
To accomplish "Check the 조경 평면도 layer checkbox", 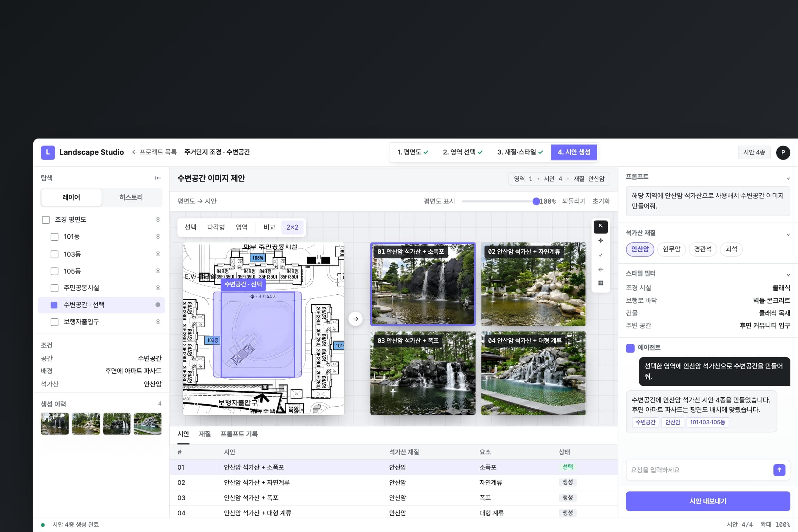I will [x=46, y=220].
